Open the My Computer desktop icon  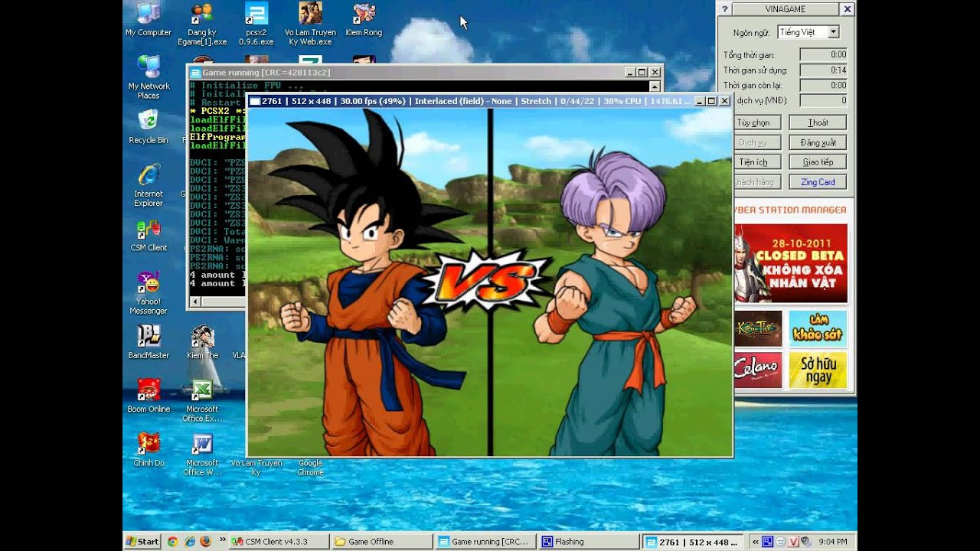(149, 19)
